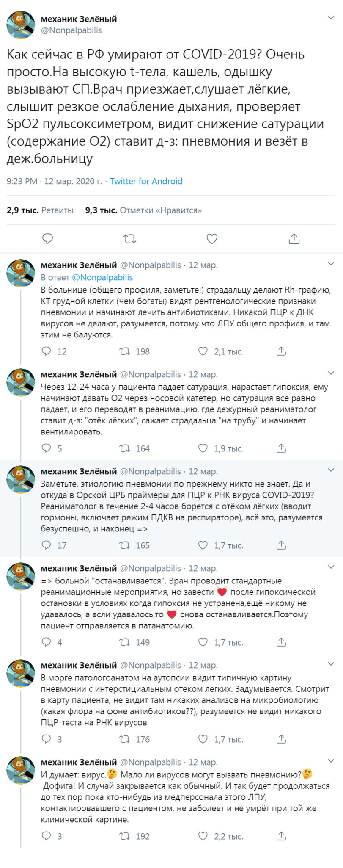Open the main tweet's chevron menu
This screenshot has height=868, width=343.
pos(332,18)
